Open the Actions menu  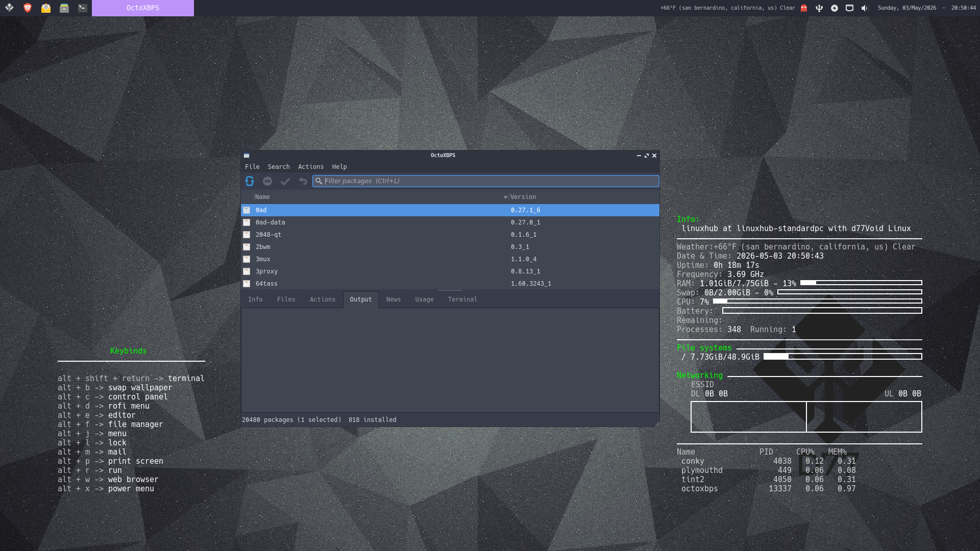pos(311,167)
